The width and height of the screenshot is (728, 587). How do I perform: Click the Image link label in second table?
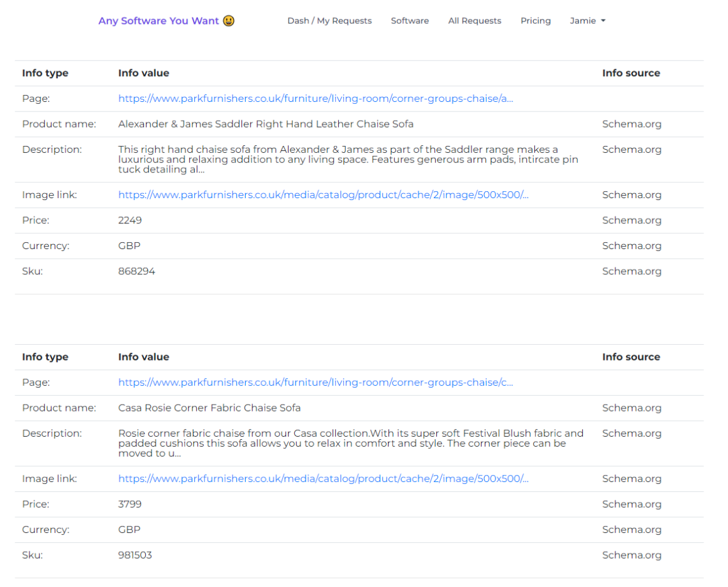coord(50,479)
